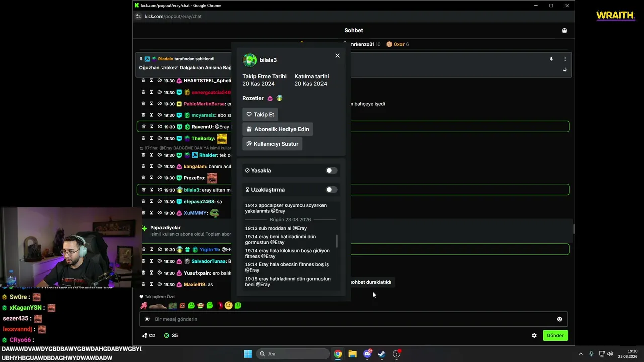Timeout bilala3 from the chat row hourglass
This screenshot has width=644, height=362.
click(x=151, y=190)
